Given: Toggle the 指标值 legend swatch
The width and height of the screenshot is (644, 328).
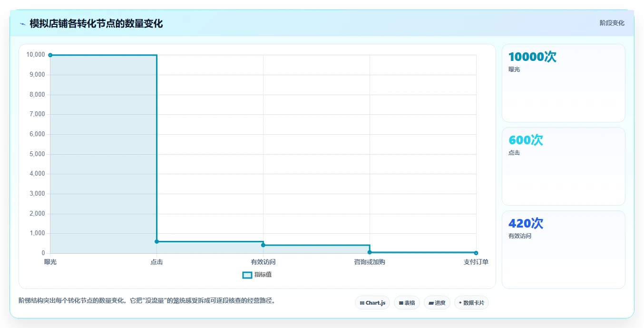Looking at the screenshot, I should tap(247, 275).
